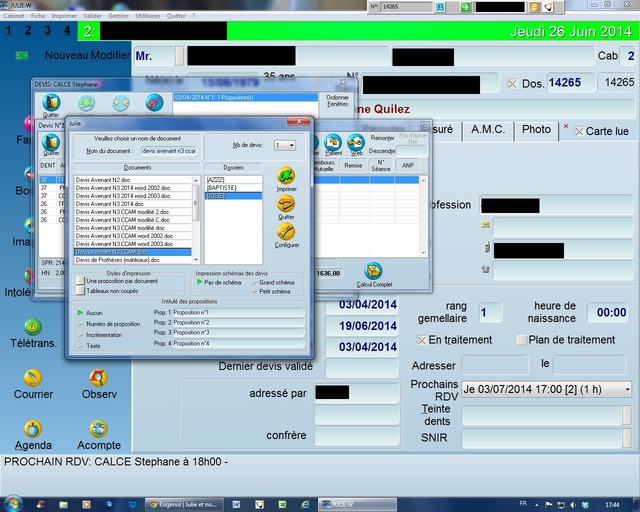This screenshot has width=640, height=512.
Task: Launch the Agenda icon
Action: tap(33, 429)
